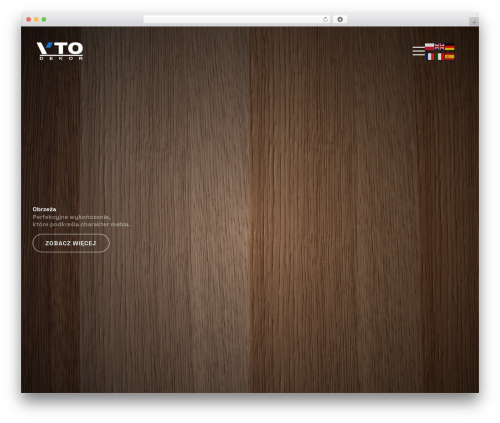Switch language with the Spanish flag
The width and height of the screenshot is (500, 423).
coord(449,57)
